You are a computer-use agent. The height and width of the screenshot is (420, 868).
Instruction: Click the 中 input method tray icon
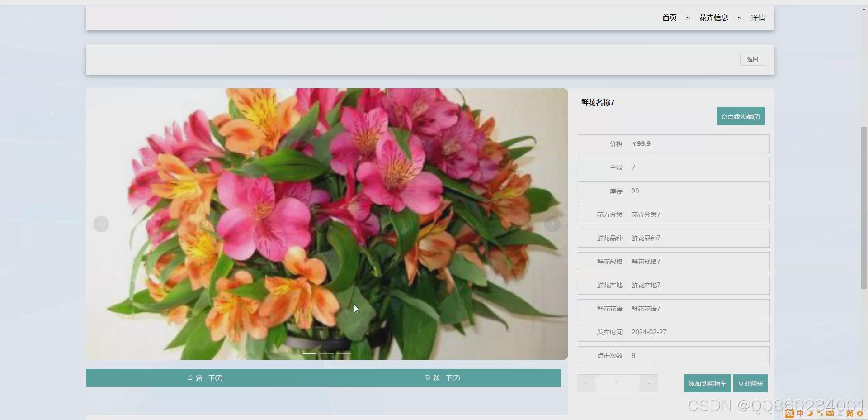[800, 413]
